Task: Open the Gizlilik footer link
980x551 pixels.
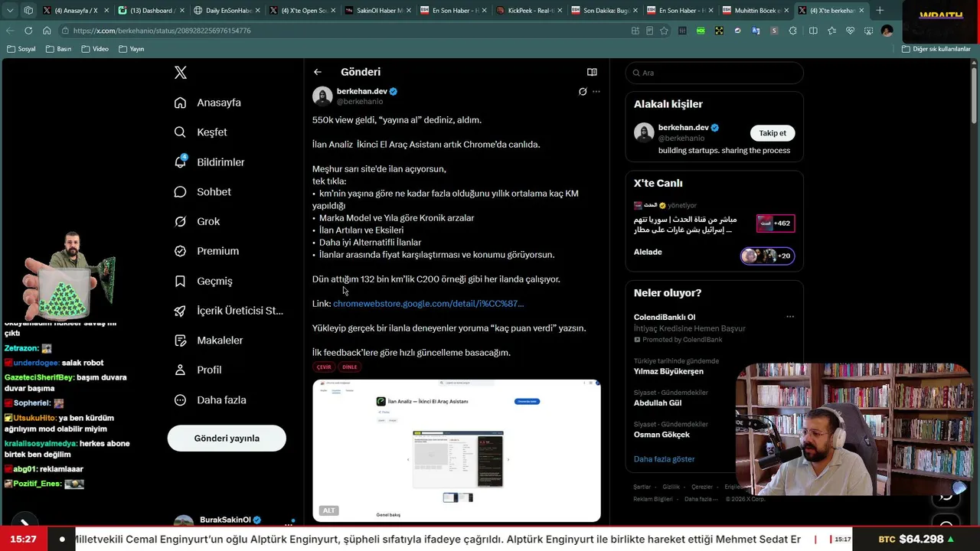Action: point(671,487)
